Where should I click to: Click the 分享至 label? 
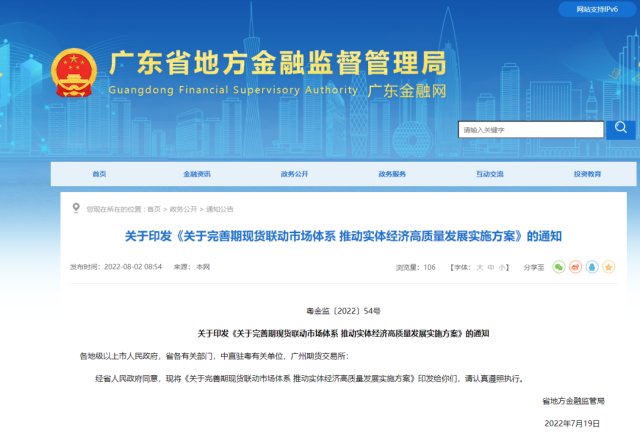534,267
